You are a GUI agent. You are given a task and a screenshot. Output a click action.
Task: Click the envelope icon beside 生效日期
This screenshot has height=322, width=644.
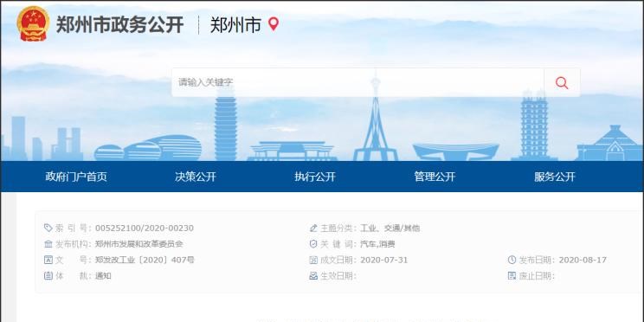click(313, 276)
